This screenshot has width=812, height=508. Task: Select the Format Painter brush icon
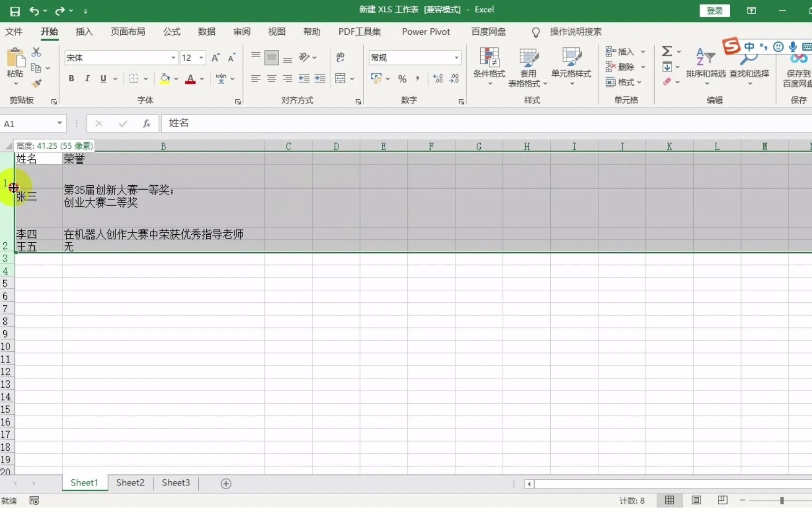[x=36, y=84]
